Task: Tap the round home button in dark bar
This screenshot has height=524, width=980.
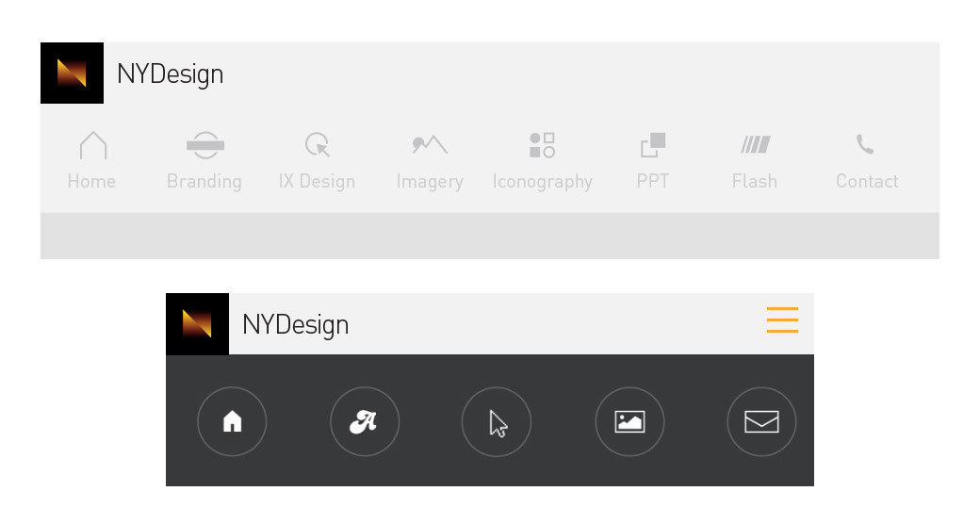Action: coord(232,421)
